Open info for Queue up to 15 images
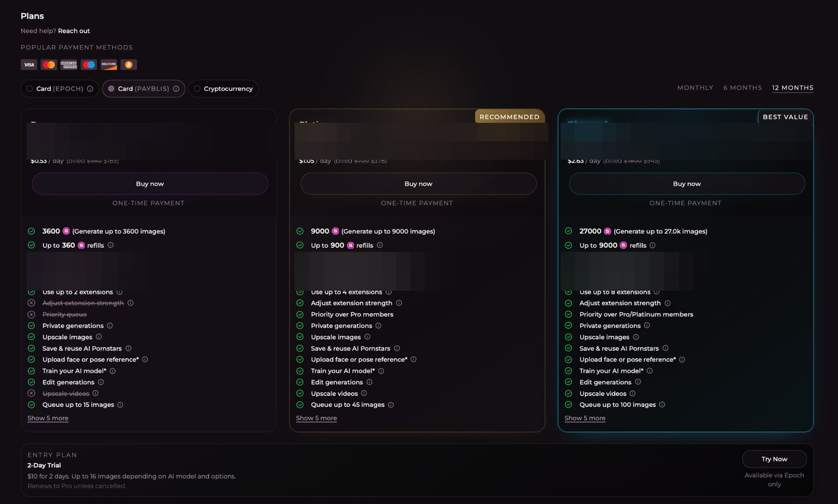This screenshot has width=838, height=504. 120,404
